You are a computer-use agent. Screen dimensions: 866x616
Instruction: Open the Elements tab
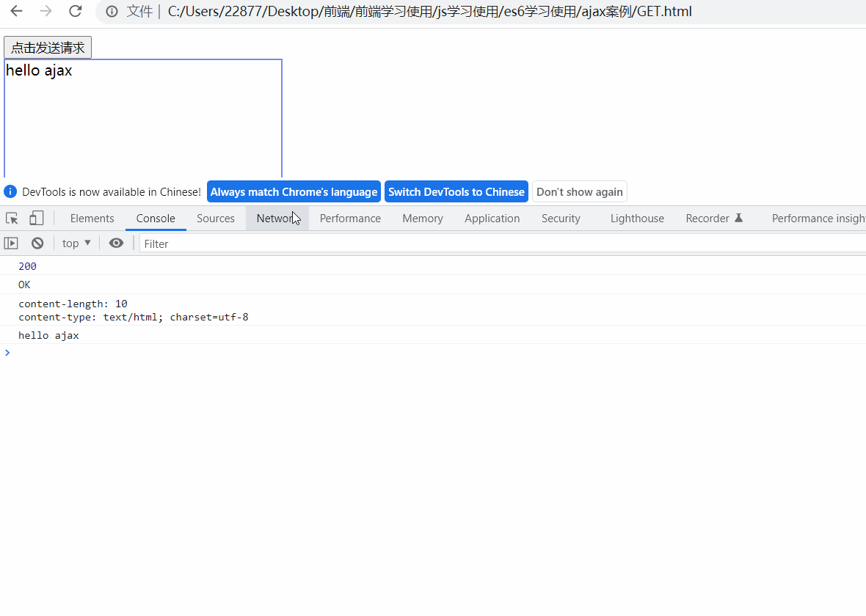pos(92,218)
